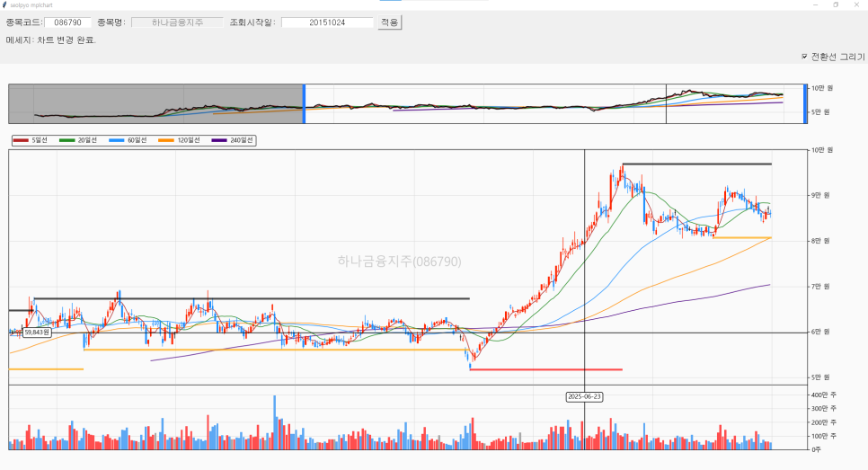This screenshot has width=868, height=470.
Task: Click the 8만 원 axis label
Action: (820, 241)
